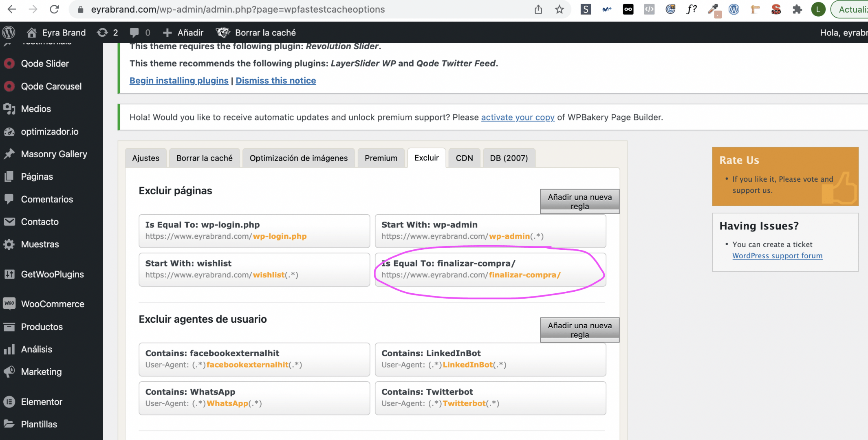The height and width of the screenshot is (440, 868).
Task: Open Marketing in sidebar
Action: click(41, 372)
